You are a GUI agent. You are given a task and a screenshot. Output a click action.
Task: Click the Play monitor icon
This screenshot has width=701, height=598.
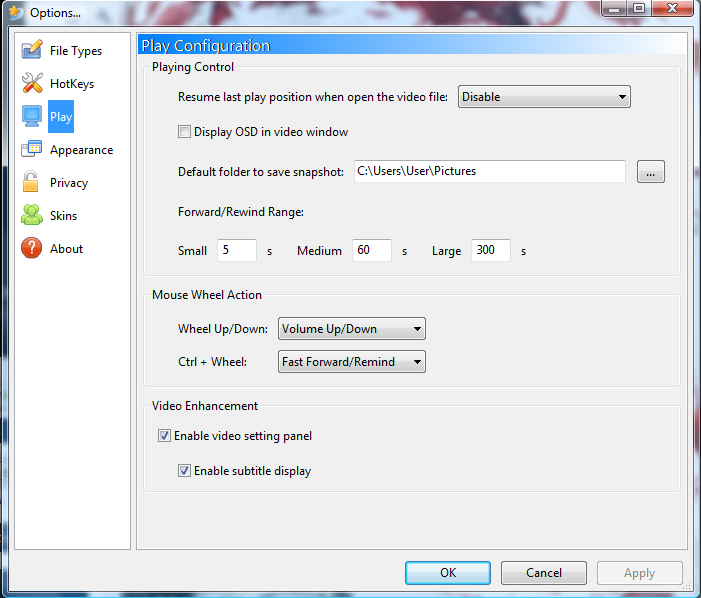32,116
